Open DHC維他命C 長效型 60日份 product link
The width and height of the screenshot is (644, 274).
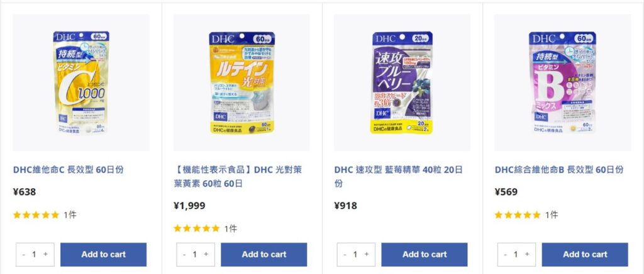[x=68, y=169]
